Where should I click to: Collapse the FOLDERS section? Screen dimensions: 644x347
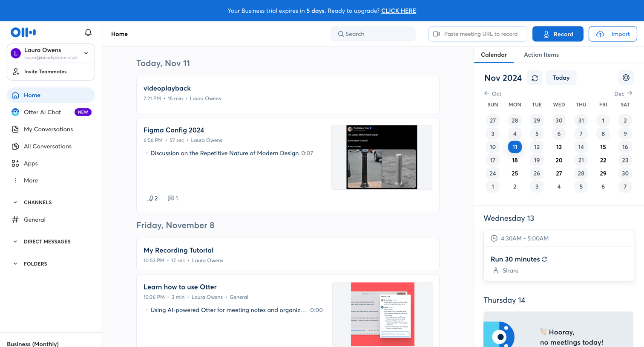pos(15,264)
